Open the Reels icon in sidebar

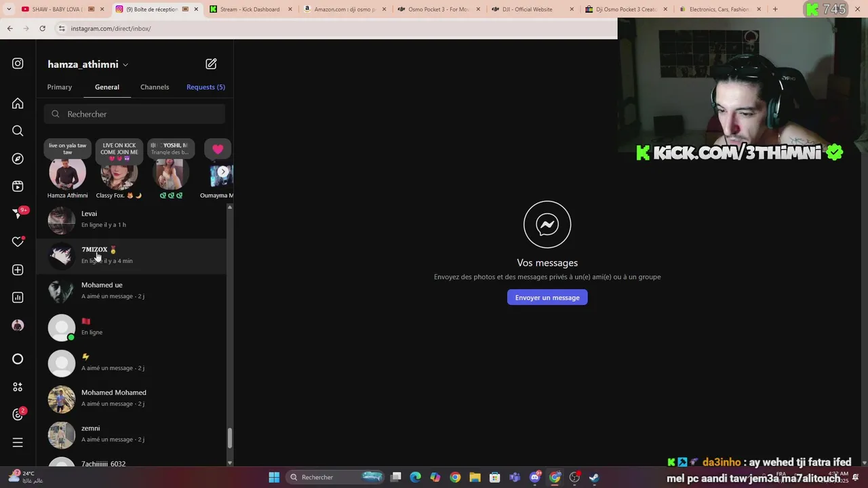(18, 186)
